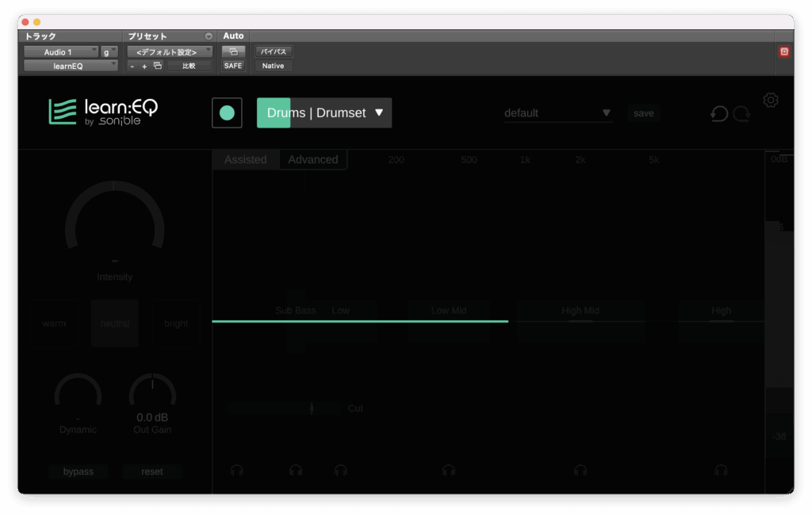
Task: Select the High Mid band label
Action: (580, 311)
